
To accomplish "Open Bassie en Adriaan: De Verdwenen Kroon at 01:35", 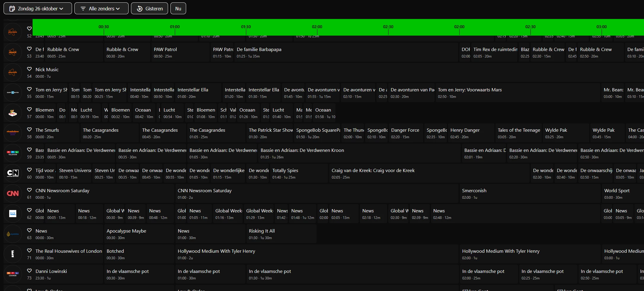I will pyautogui.click(x=359, y=153).
